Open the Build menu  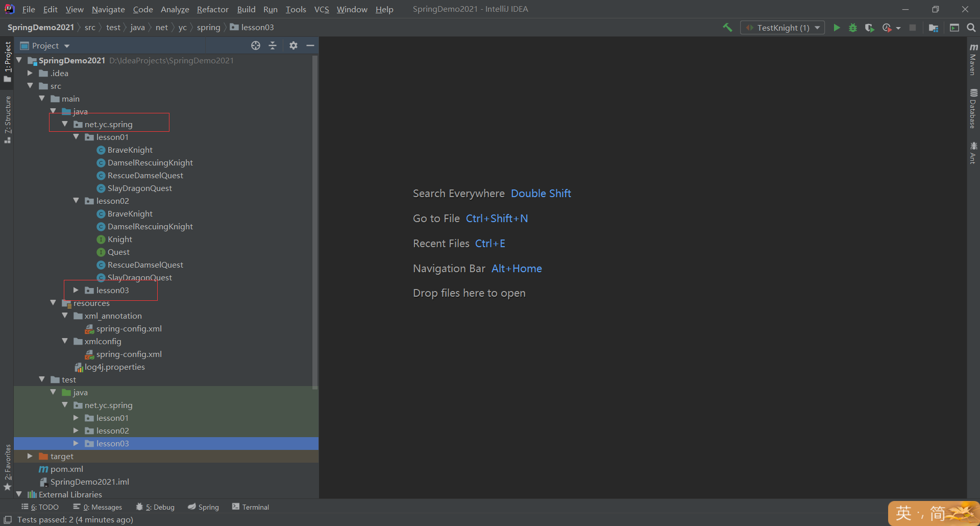pos(246,9)
